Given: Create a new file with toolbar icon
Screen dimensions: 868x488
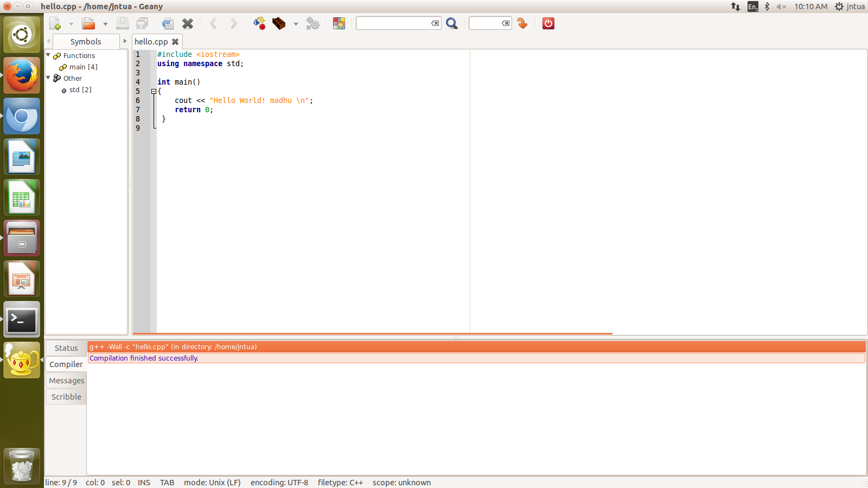Looking at the screenshot, I should point(55,23).
